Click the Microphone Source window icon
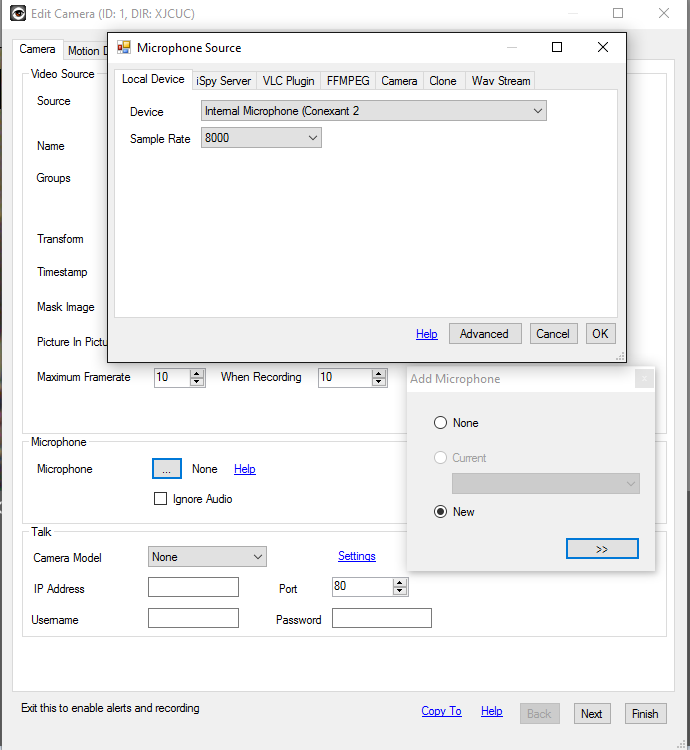The width and height of the screenshot is (690, 750). coord(124,47)
